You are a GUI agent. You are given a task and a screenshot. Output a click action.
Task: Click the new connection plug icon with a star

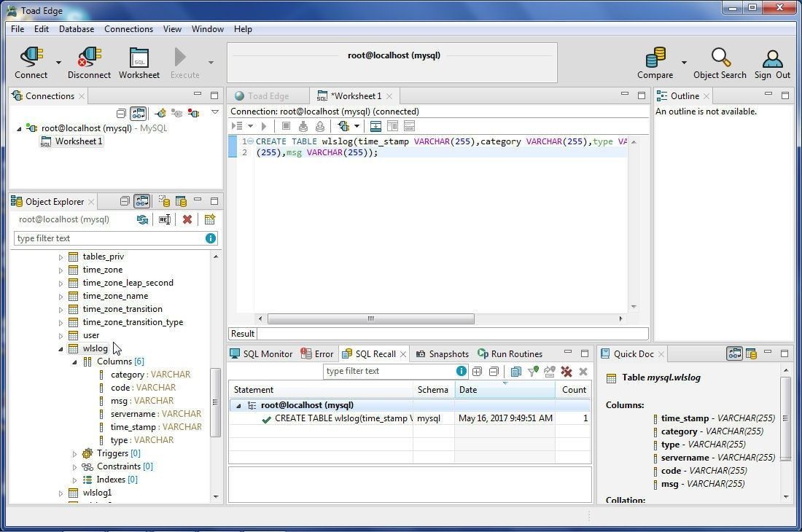pyautogui.click(x=160, y=113)
